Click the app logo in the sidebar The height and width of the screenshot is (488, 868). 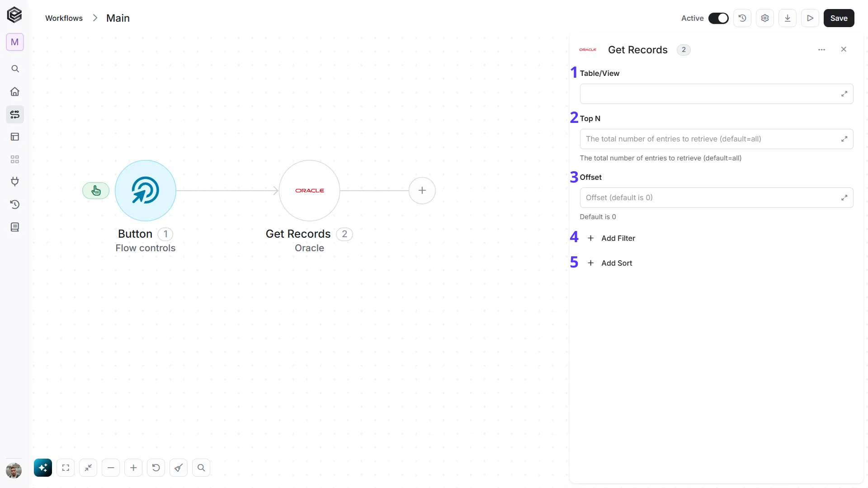click(14, 15)
